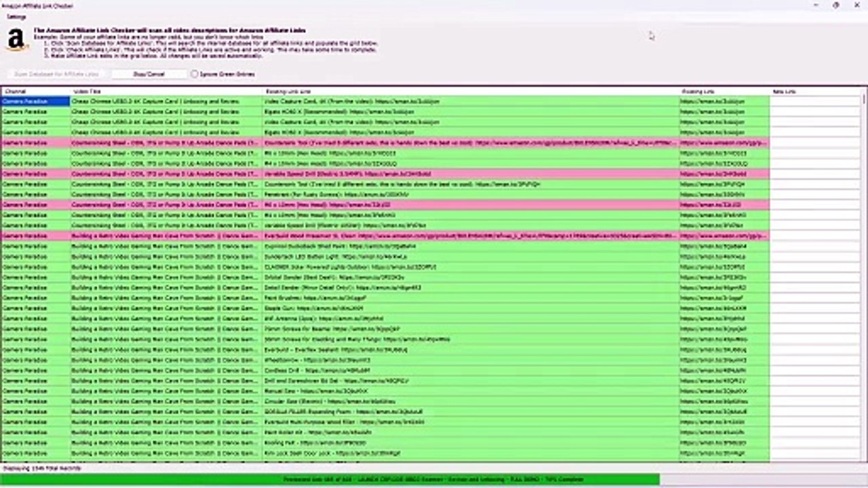Viewport: 868px width, 488px height.
Task: Sort by the Video Title column header
Action: 167,91
